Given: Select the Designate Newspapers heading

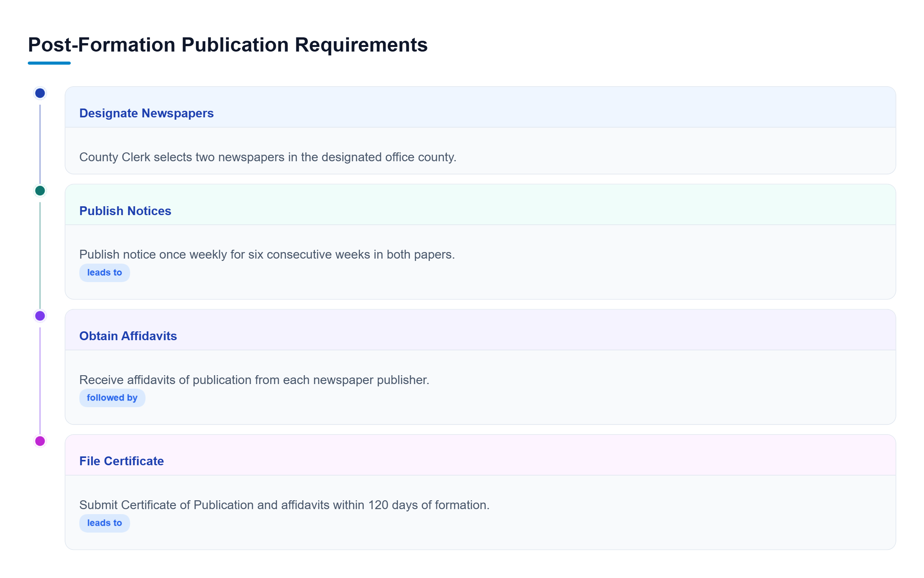Looking at the screenshot, I should point(146,113).
